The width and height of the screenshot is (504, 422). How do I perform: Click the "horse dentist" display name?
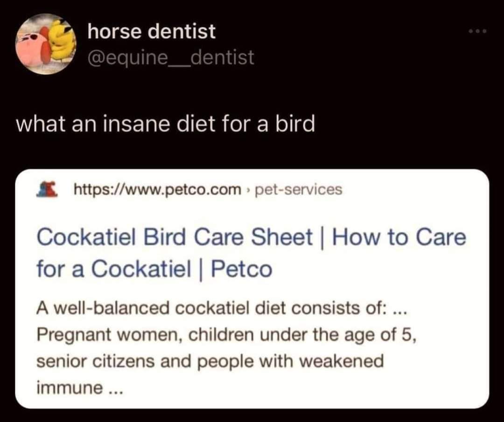(152, 32)
